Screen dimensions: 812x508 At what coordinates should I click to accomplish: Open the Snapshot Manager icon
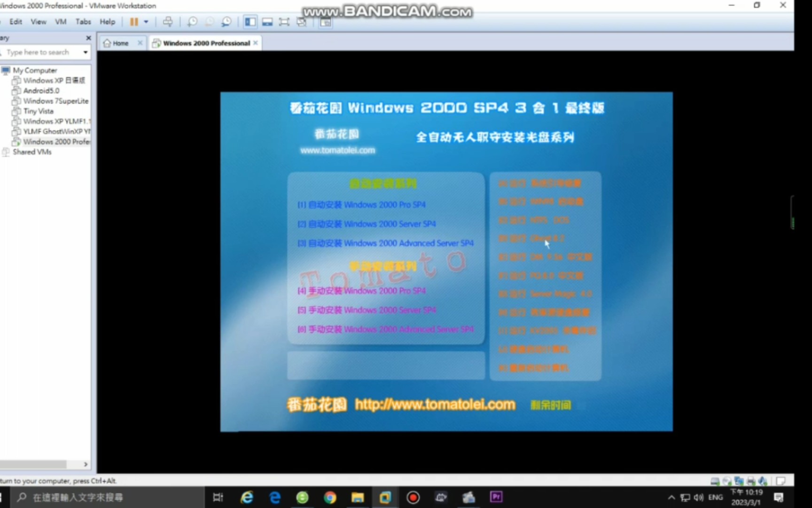click(x=226, y=22)
